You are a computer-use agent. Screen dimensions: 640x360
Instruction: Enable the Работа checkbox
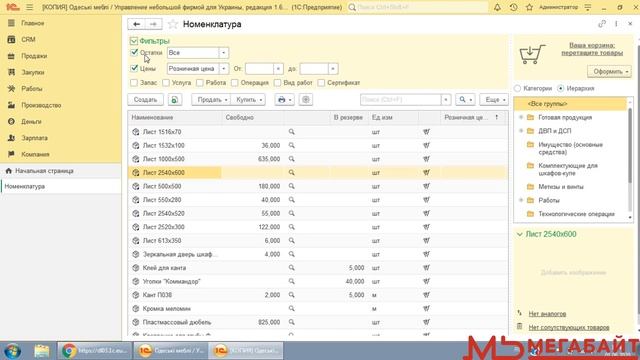pos(200,83)
